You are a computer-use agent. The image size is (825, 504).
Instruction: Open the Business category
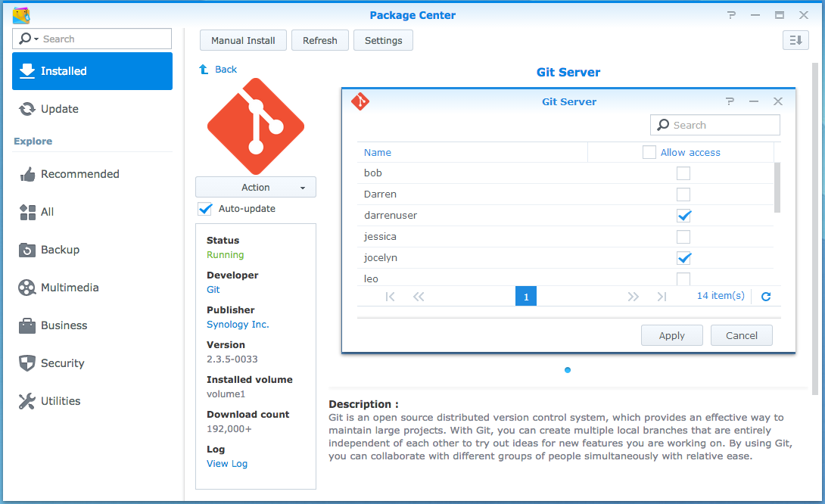[92, 325]
